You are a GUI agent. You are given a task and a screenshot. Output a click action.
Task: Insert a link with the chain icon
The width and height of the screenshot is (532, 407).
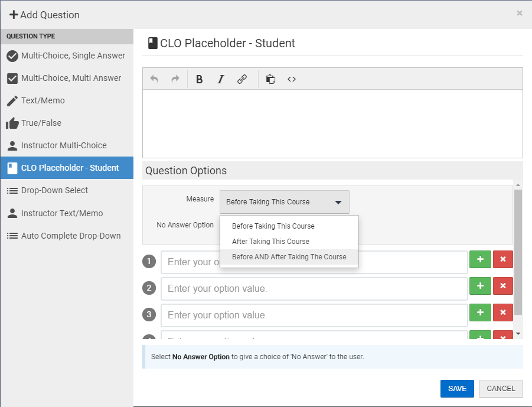point(242,79)
